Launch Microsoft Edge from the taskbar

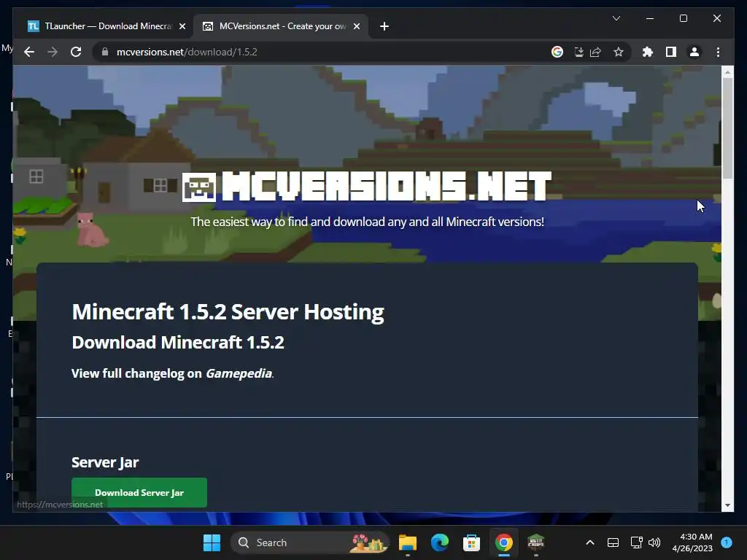coord(440,542)
